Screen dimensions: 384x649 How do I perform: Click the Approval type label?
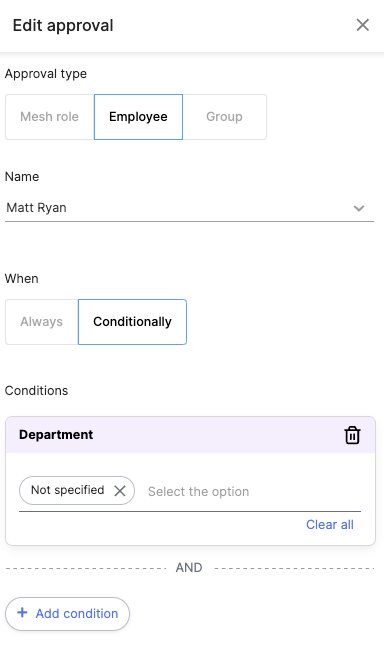pos(46,74)
